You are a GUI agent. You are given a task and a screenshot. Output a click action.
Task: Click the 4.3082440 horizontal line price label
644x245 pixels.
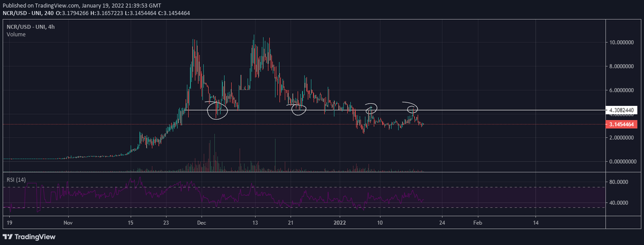[622, 110]
